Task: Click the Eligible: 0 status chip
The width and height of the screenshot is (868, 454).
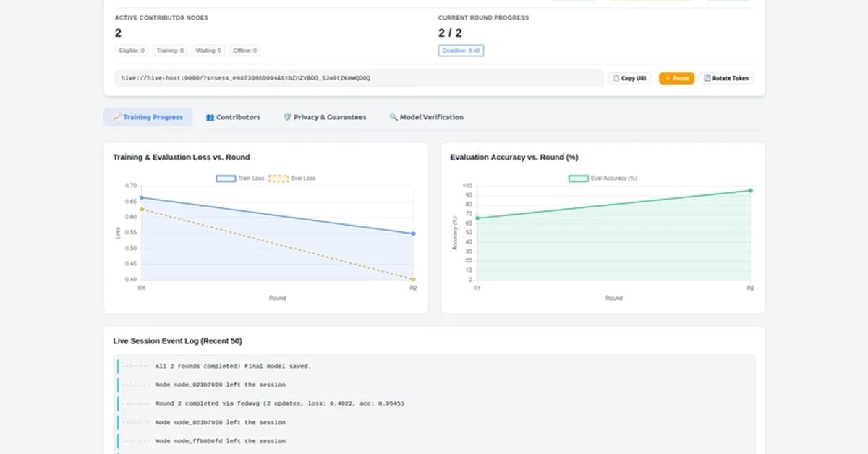Action: 132,51
